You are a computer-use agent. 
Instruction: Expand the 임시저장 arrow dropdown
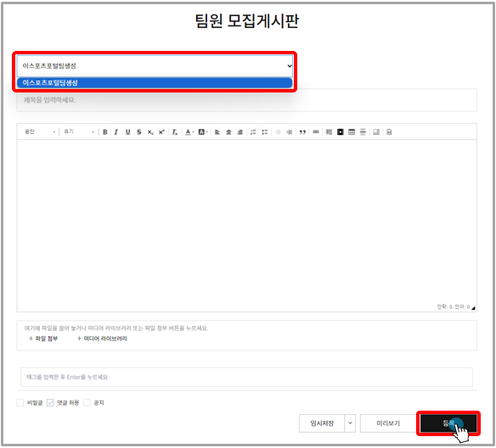tap(350, 423)
